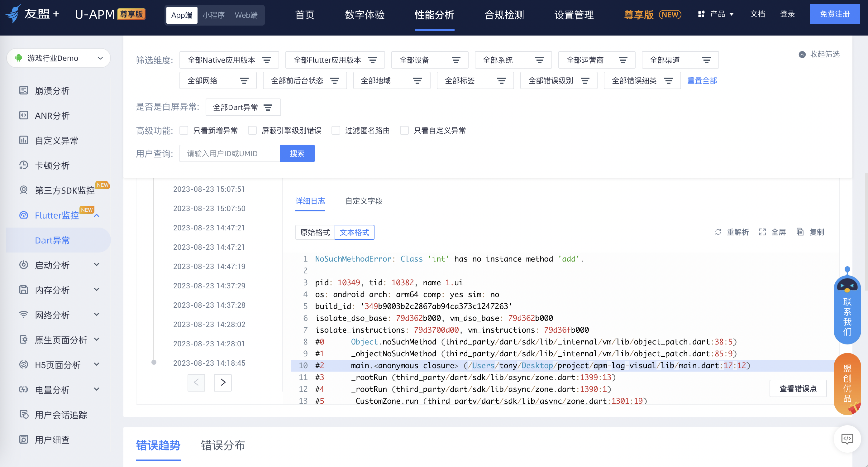Click the 原生页面分析 sidebar icon
The height and width of the screenshot is (467, 868).
[x=24, y=339]
